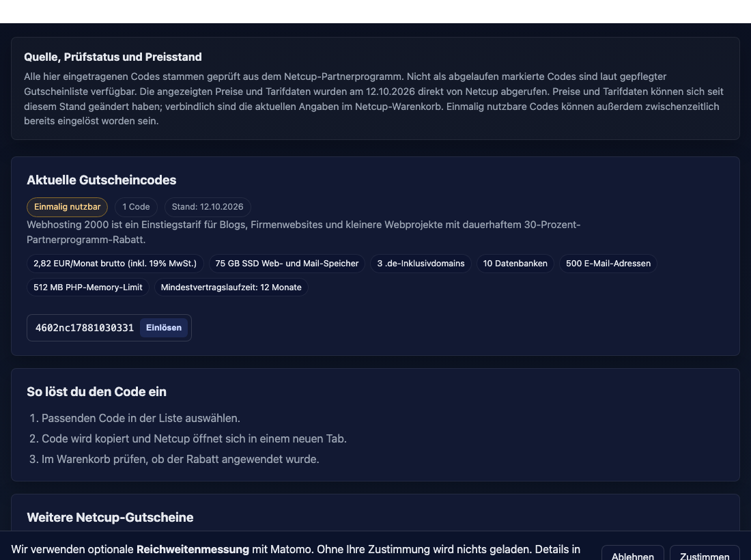Click the 'Mindestvertragslaufzeit: 12 Monate' chip

tap(231, 288)
